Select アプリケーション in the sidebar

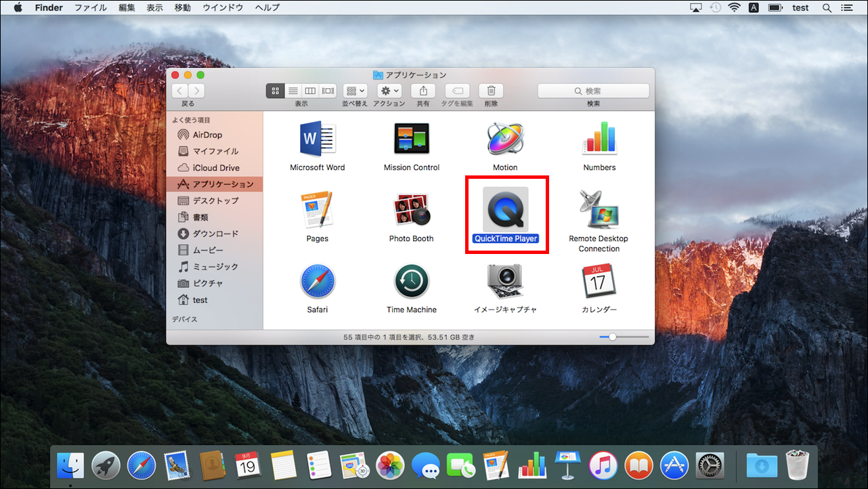pos(215,184)
